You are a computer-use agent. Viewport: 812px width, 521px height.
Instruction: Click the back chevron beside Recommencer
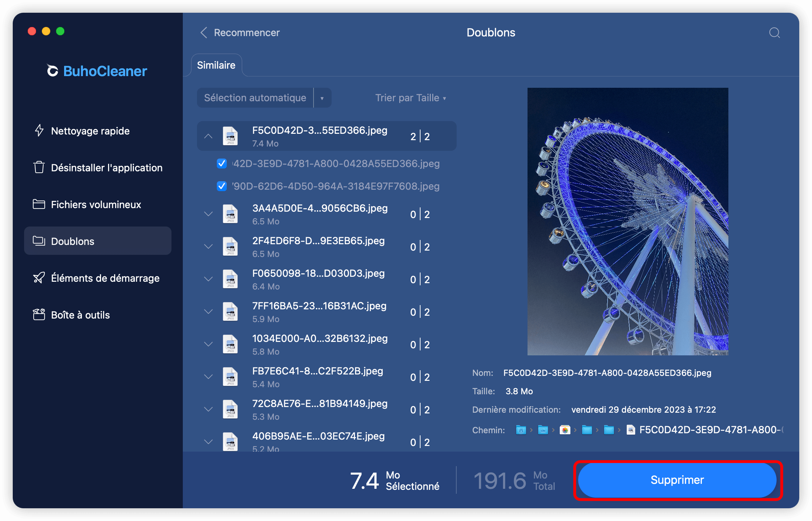coord(204,33)
